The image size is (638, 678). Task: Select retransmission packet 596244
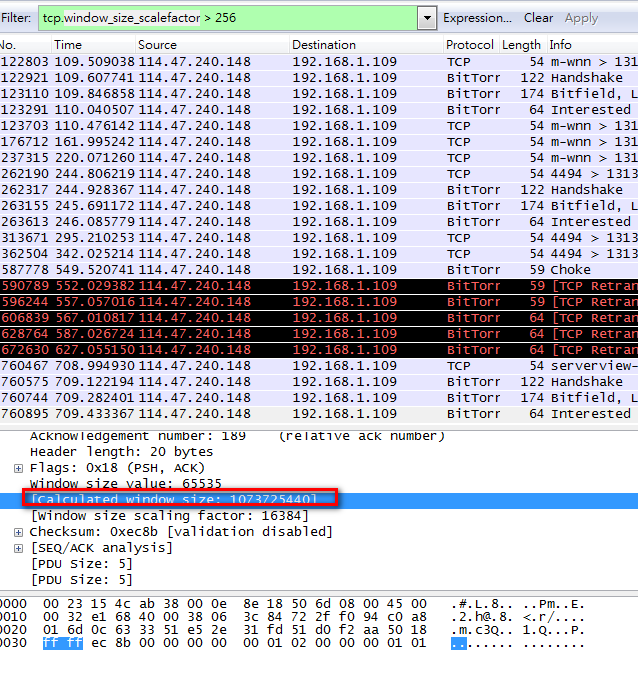click(319, 302)
